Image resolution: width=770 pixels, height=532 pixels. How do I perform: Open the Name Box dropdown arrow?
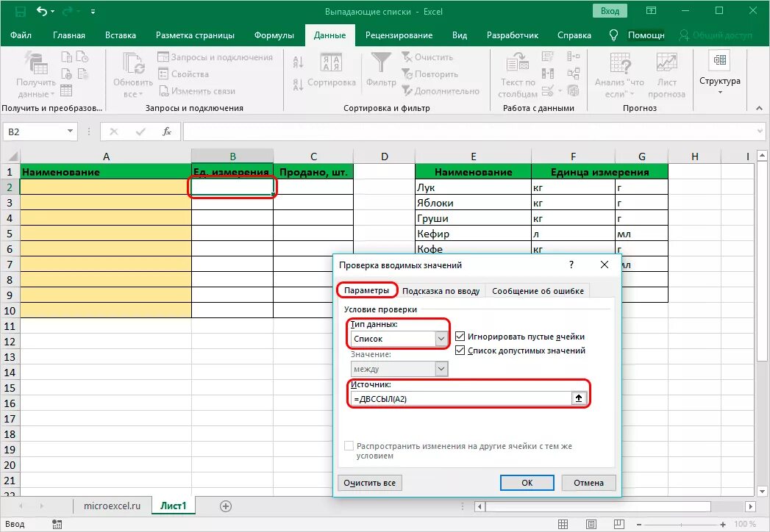tap(70, 131)
